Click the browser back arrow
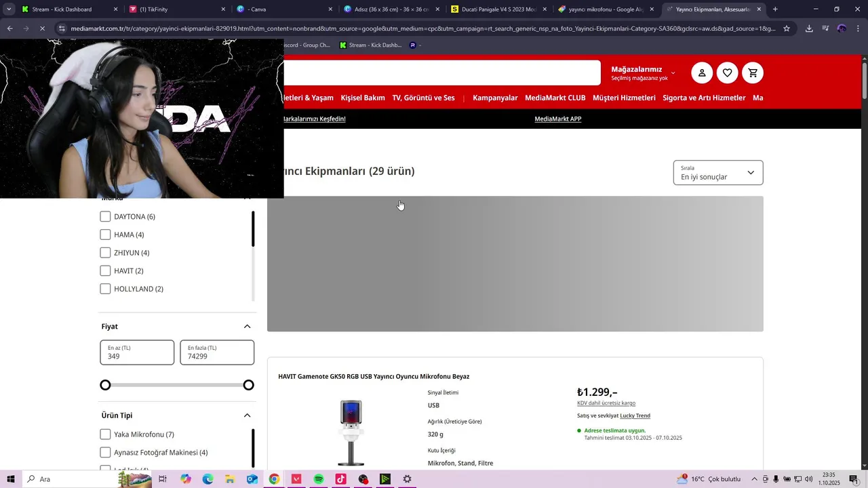This screenshot has width=868, height=488. 9,28
